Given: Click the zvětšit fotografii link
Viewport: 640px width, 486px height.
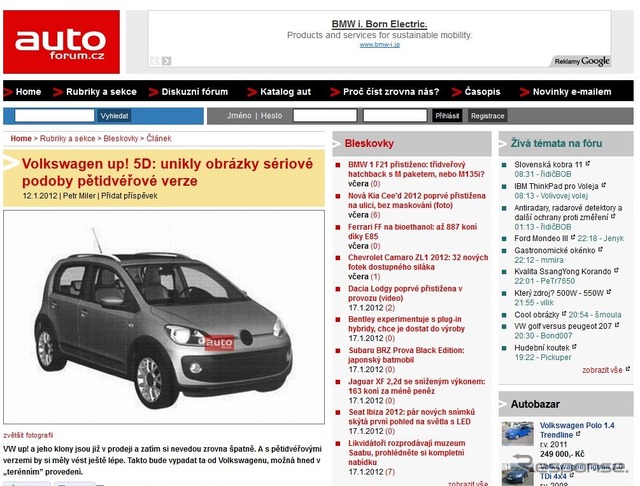Looking at the screenshot, I should [28, 435].
